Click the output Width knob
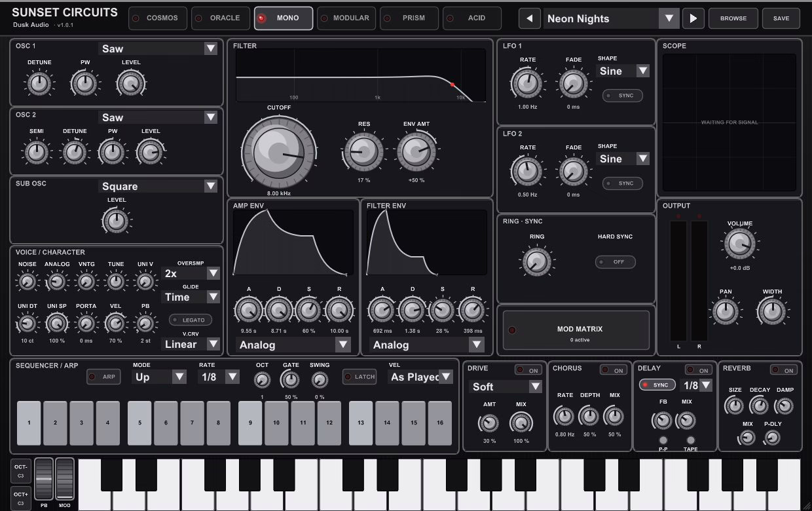812x511 pixels. (773, 312)
